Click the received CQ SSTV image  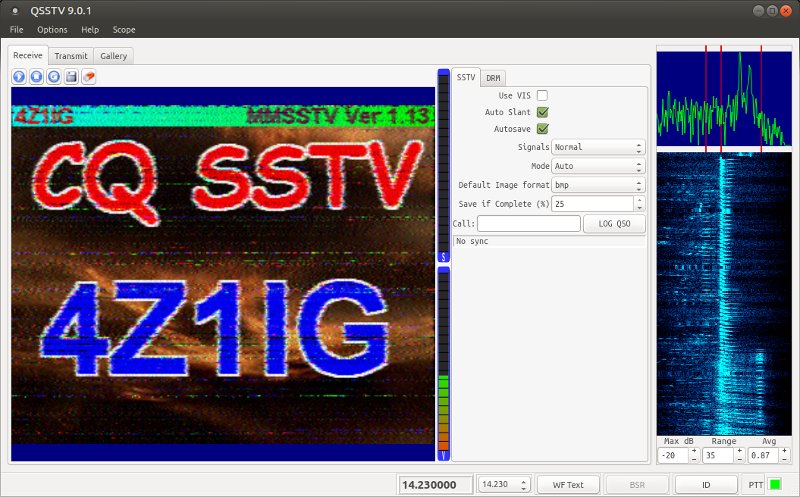pos(223,274)
